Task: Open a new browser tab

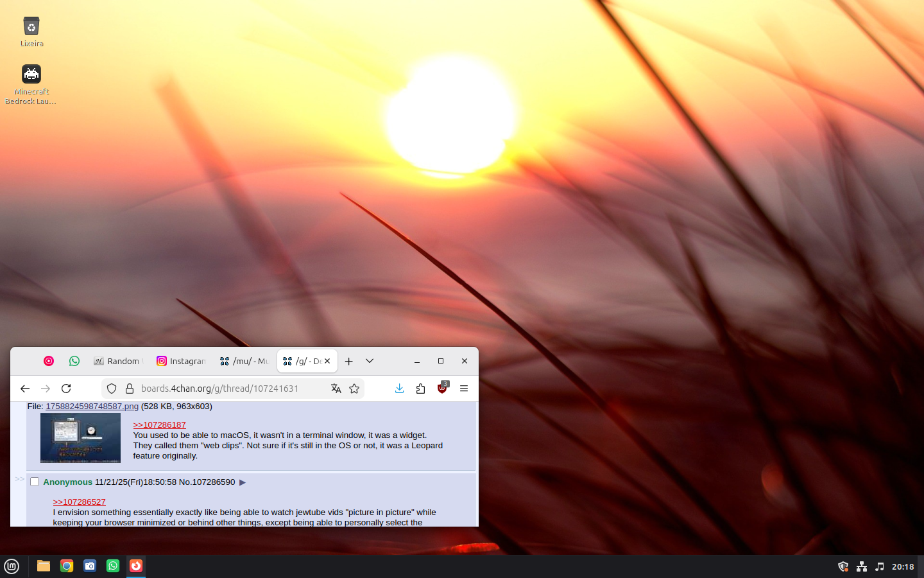Action: [349, 361]
